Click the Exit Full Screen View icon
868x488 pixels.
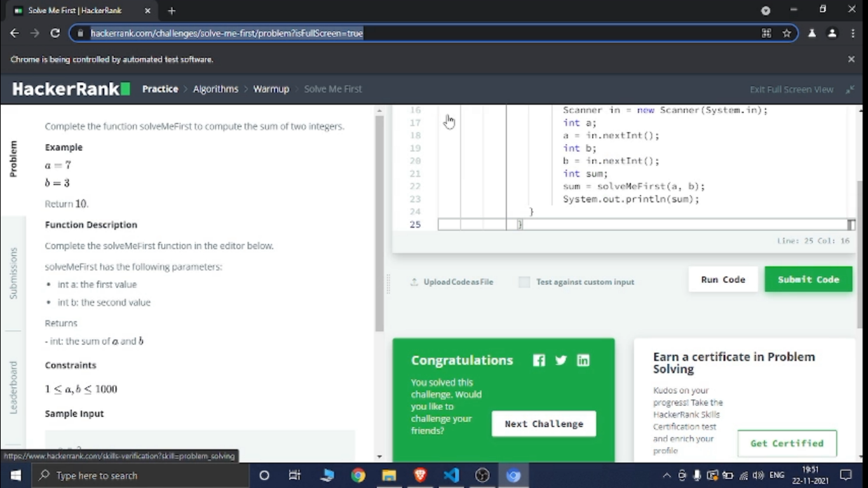[850, 90]
